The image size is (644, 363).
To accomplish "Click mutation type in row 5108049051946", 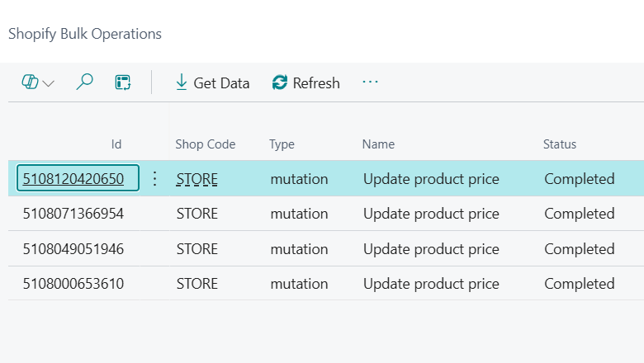I will click(x=299, y=249).
